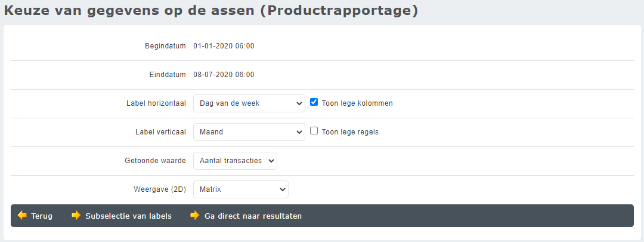Click the 'Toon lege kolommen' label text
644x242 pixels.
coord(357,103)
